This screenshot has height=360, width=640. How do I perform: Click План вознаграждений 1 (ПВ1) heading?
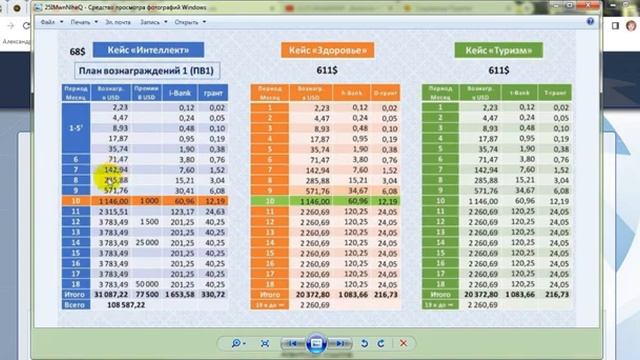click(147, 71)
